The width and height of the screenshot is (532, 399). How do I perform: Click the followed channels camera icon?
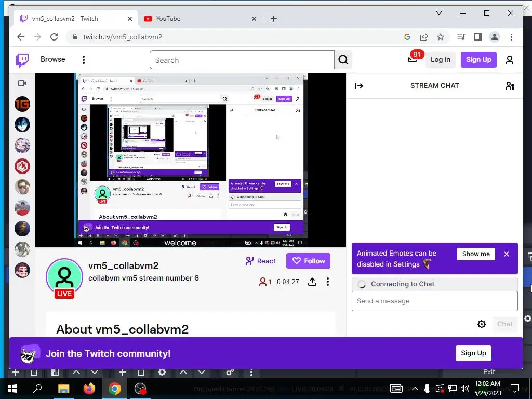coord(22,83)
